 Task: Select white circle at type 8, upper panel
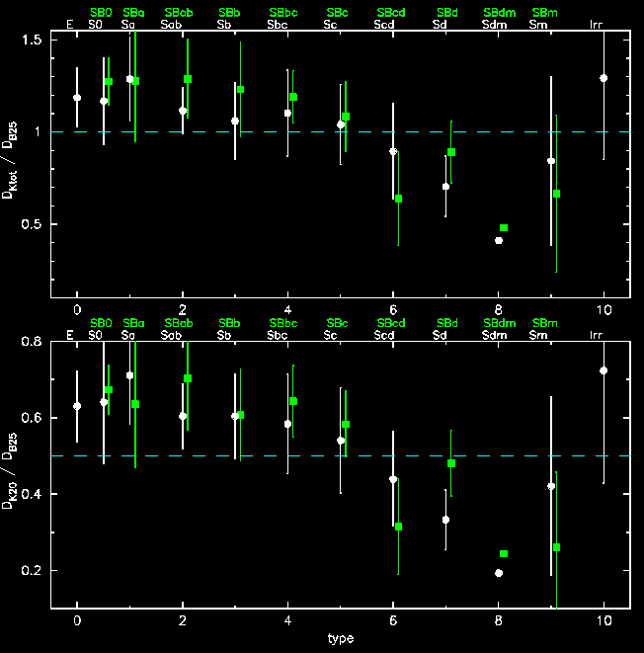[499, 240]
